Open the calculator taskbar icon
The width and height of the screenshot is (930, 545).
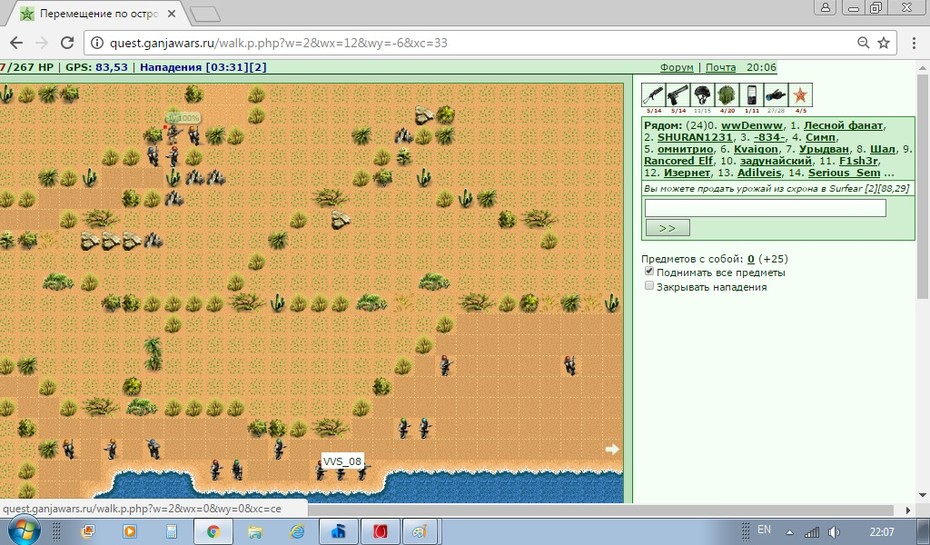[x=171, y=531]
